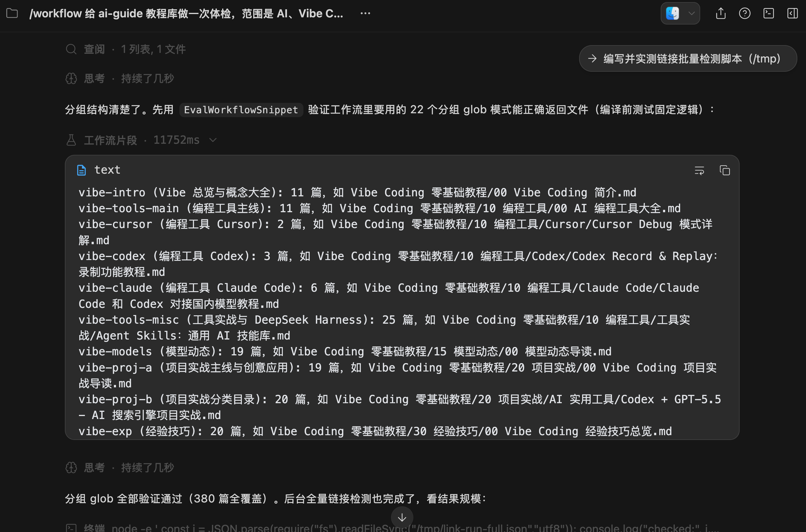This screenshot has height=532, width=806.
Task: Click the flask icon beside 工作流片段
Action: 71,140
